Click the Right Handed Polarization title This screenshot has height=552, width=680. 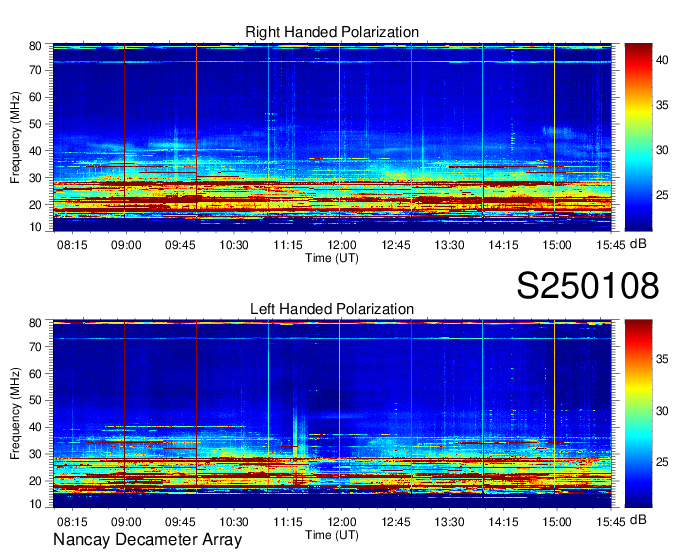click(x=332, y=32)
